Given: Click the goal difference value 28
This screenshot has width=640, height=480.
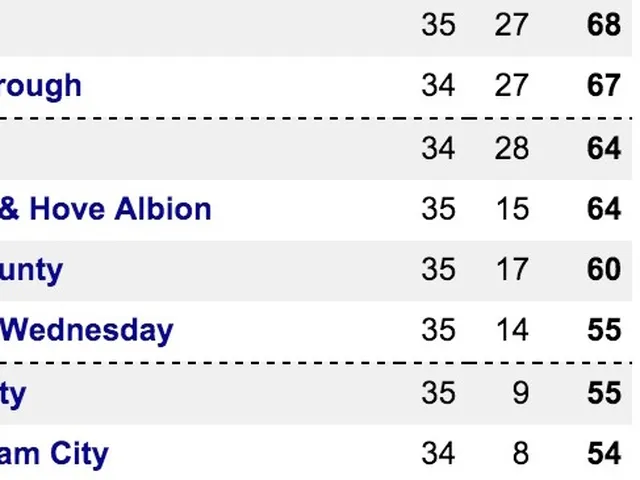Looking at the screenshot, I should 511,148.
